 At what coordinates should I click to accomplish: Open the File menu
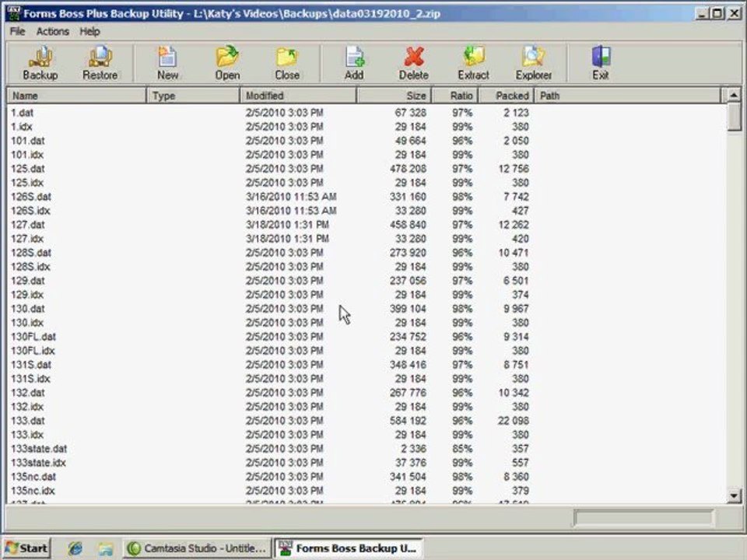click(17, 31)
